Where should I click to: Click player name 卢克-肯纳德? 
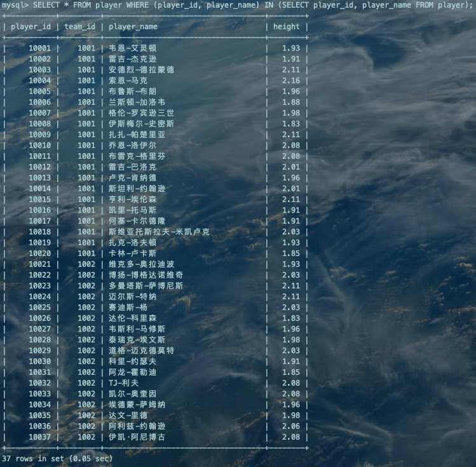pyautogui.click(x=133, y=178)
